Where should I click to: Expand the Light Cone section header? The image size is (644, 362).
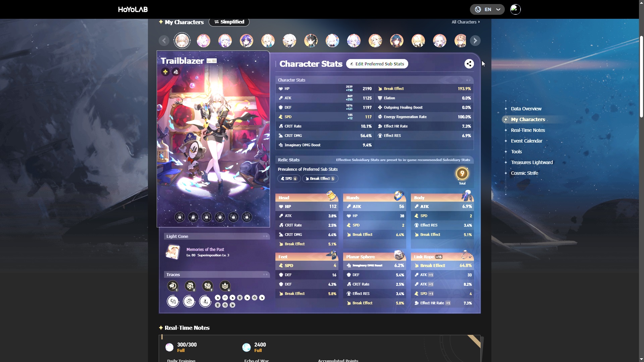(x=265, y=237)
